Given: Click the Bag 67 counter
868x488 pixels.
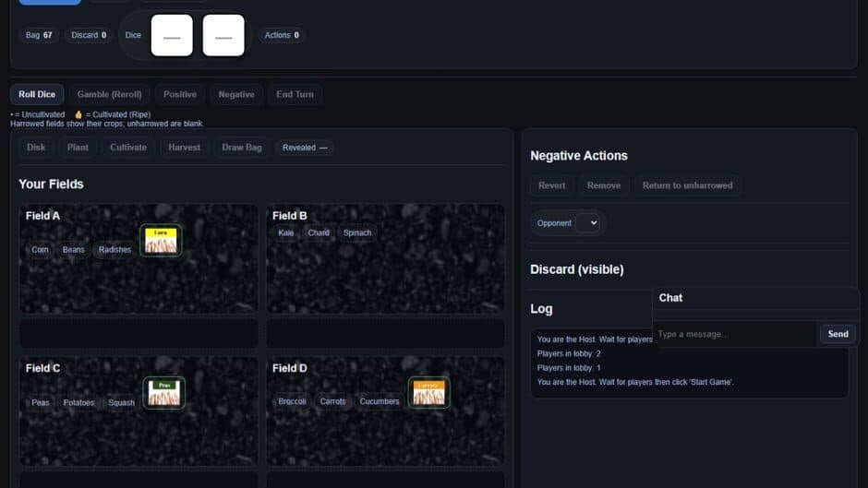Looking at the screenshot, I should click(39, 35).
